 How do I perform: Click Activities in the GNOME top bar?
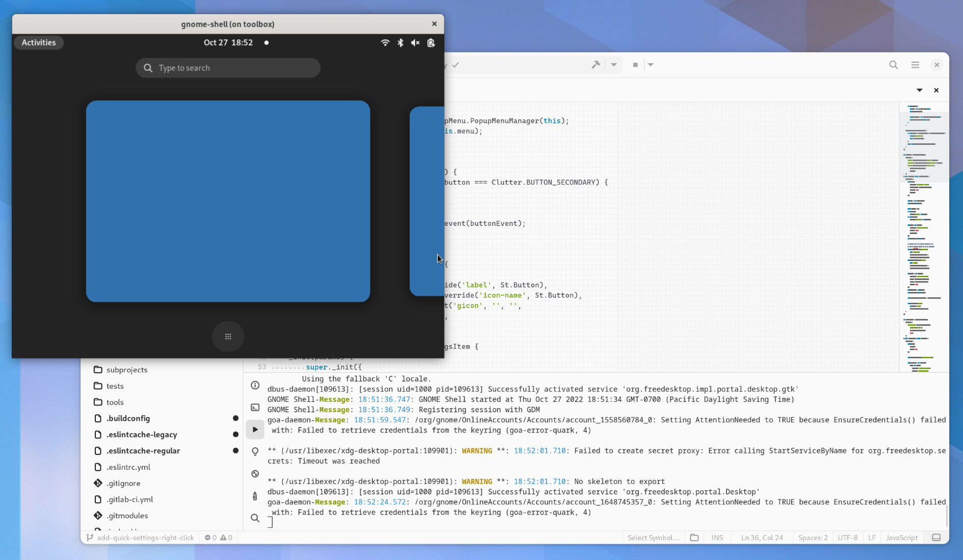[39, 42]
